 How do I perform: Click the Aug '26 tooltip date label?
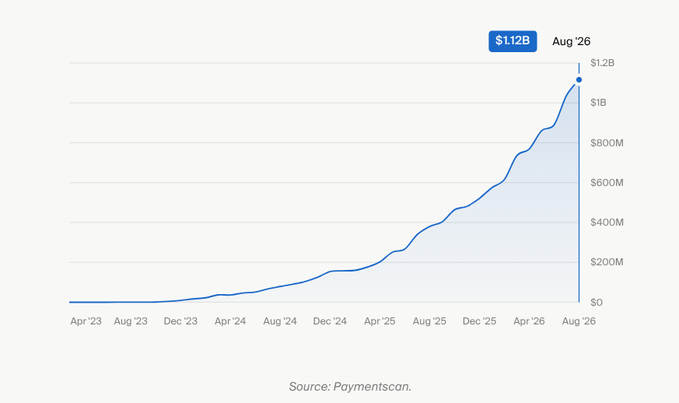[571, 42]
